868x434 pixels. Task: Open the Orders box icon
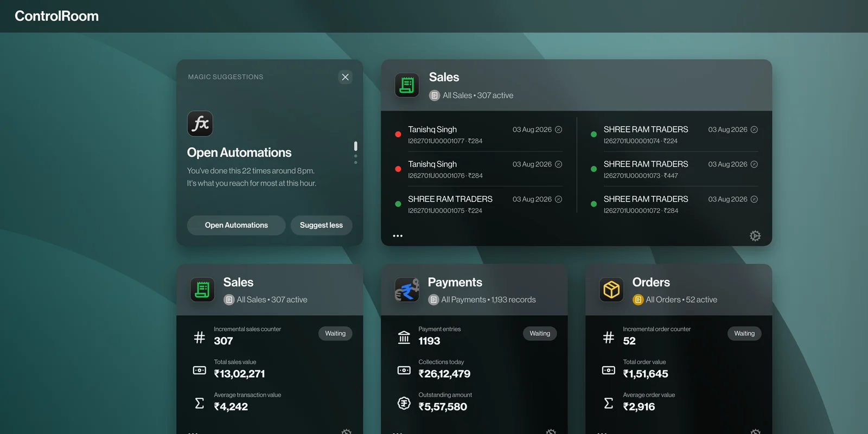click(x=611, y=290)
